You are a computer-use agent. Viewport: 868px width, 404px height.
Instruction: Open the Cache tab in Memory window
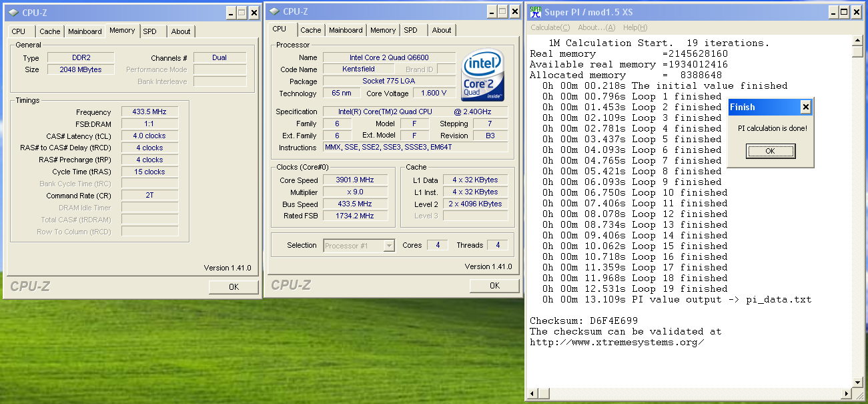(x=49, y=31)
